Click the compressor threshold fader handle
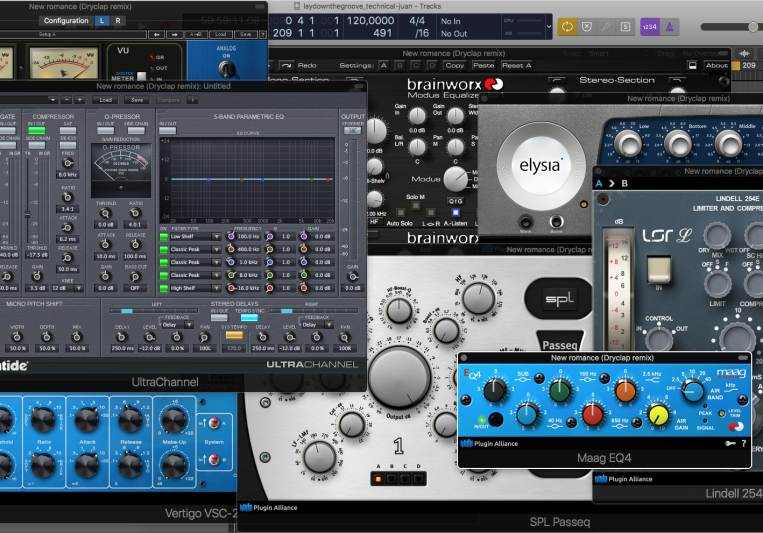763x533 pixels. click(27, 214)
